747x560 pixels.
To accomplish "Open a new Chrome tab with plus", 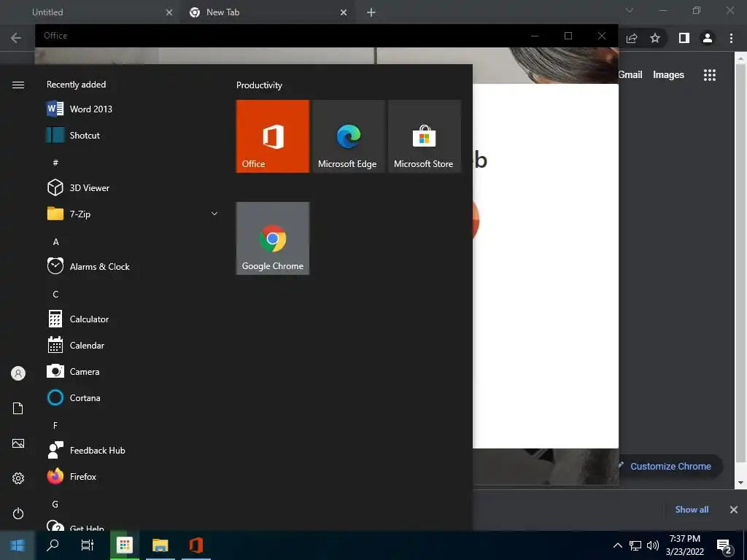I will (371, 12).
